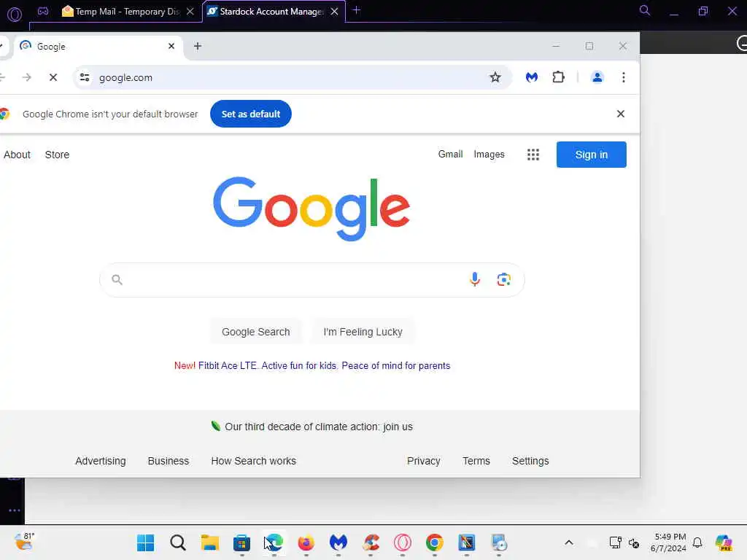Image resolution: width=747 pixels, height=560 pixels.
Task: Start voice search with the microphone
Action: tap(474, 279)
